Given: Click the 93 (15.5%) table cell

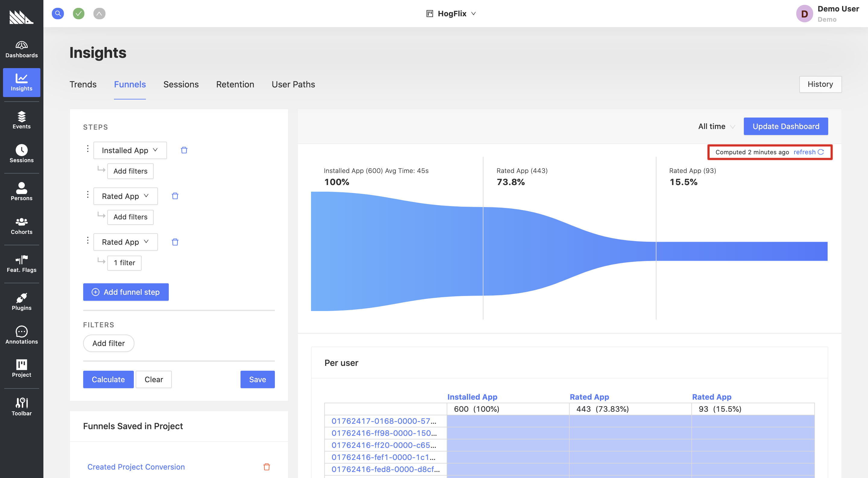Looking at the screenshot, I should [753, 409].
